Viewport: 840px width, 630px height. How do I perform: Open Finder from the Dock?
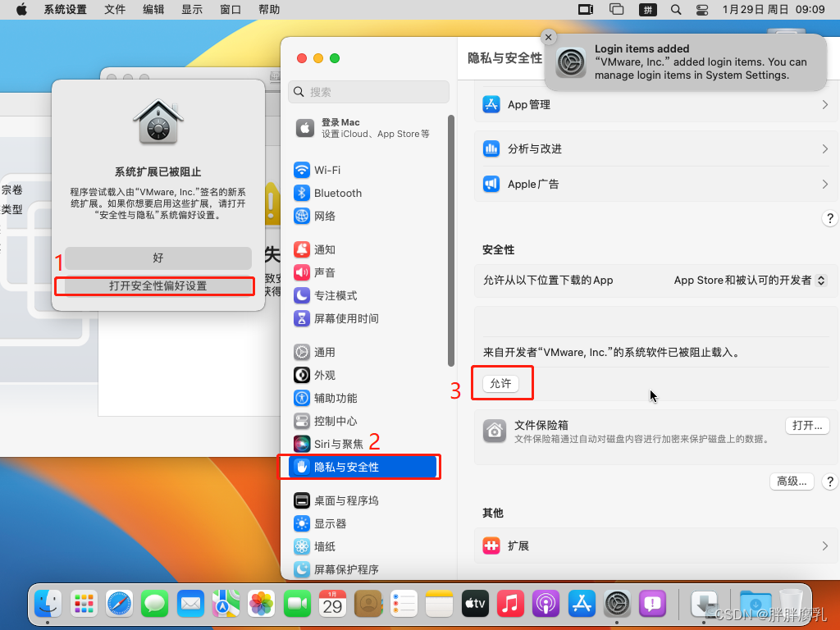point(48,604)
